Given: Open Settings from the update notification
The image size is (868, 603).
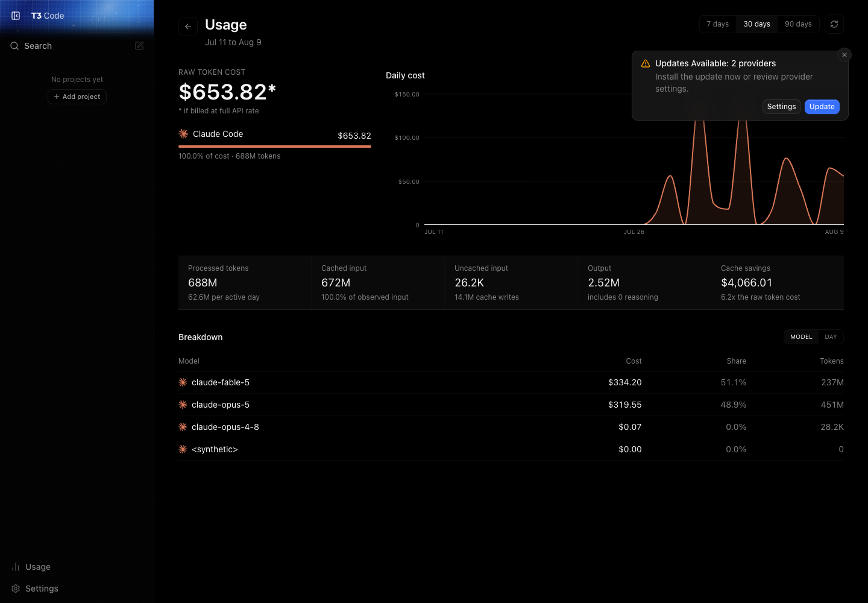Looking at the screenshot, I should click(x=781, y=107).
